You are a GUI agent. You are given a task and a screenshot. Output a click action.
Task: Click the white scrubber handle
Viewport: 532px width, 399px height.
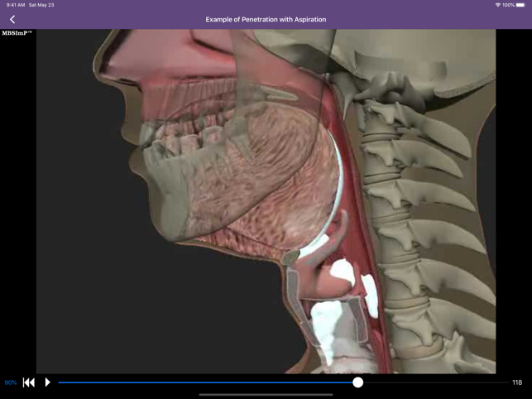(357, 382)
